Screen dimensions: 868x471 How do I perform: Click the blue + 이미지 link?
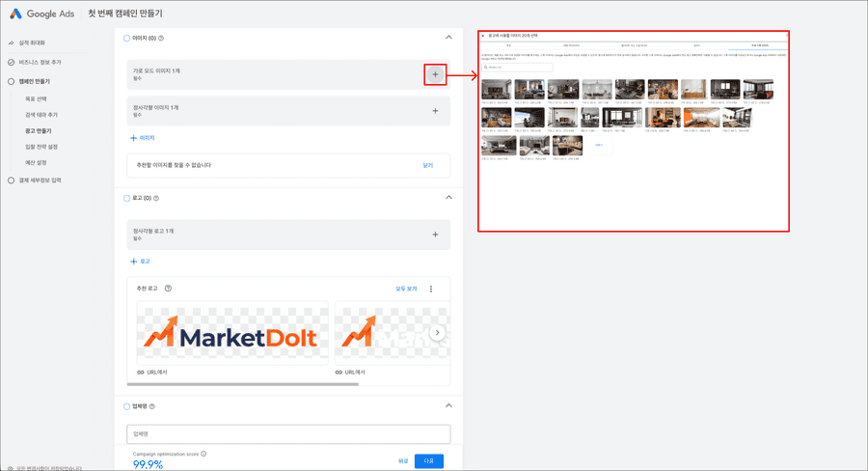(143, 138)
